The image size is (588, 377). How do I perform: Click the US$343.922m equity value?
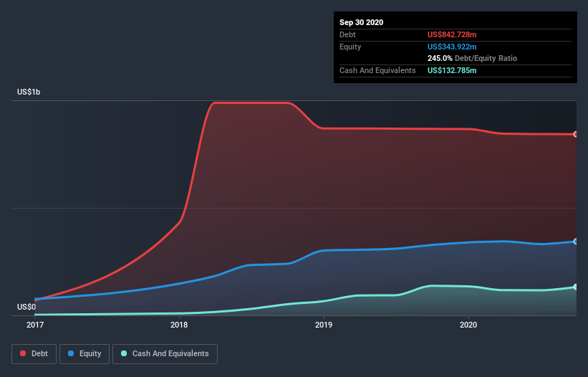tap(452, 47)
